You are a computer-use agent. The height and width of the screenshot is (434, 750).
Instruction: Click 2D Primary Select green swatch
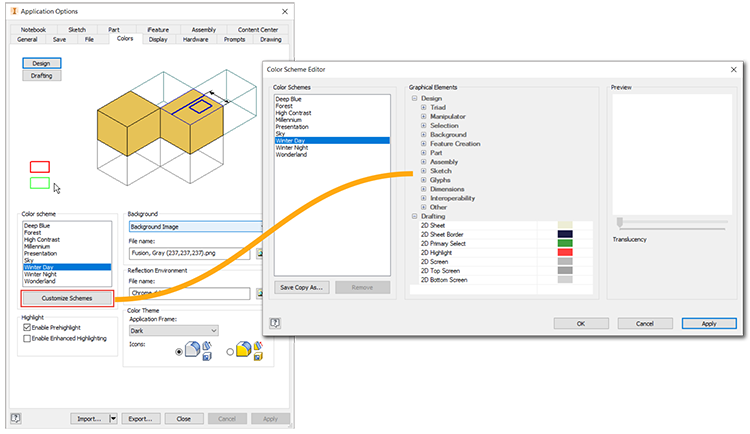click(x=565, y=243)
